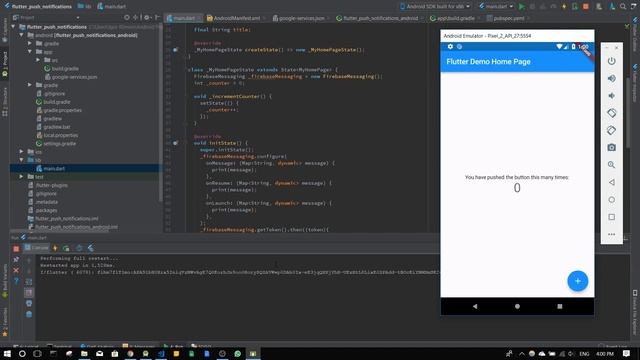Expand the .gradle folder under android
This screenshot has width=640, height=360.
30,43
